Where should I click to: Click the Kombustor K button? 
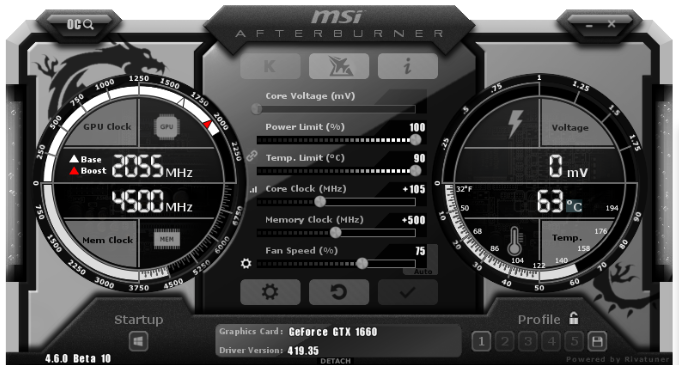pos(270,66)
